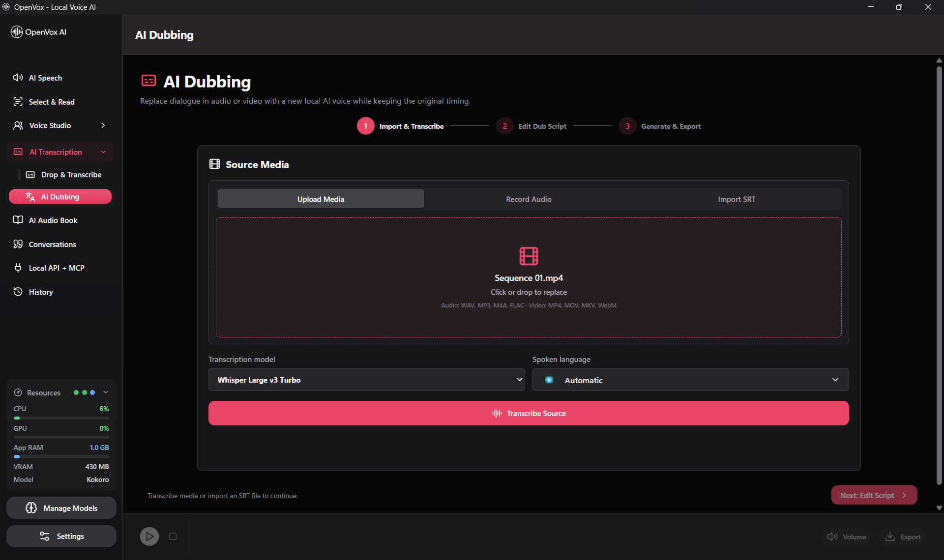Go to step 3 Generate & Export
Viewport: 944px width, 560px height.
click(659, 126)
